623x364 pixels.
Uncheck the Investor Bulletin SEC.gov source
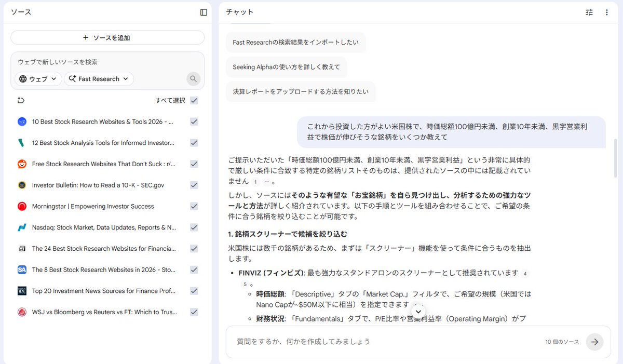pos(194,185)
